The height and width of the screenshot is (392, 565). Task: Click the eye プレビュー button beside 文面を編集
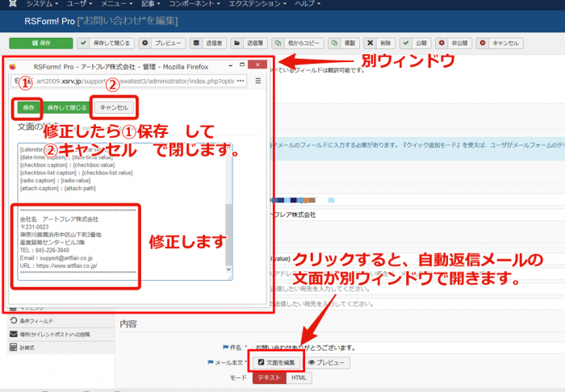(326, 362)
